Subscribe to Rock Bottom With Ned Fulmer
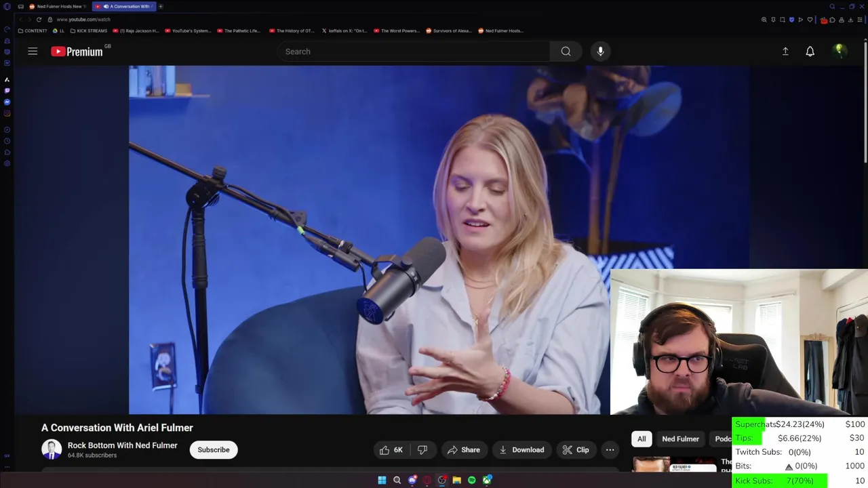The image size is (868, 488). 214,450
